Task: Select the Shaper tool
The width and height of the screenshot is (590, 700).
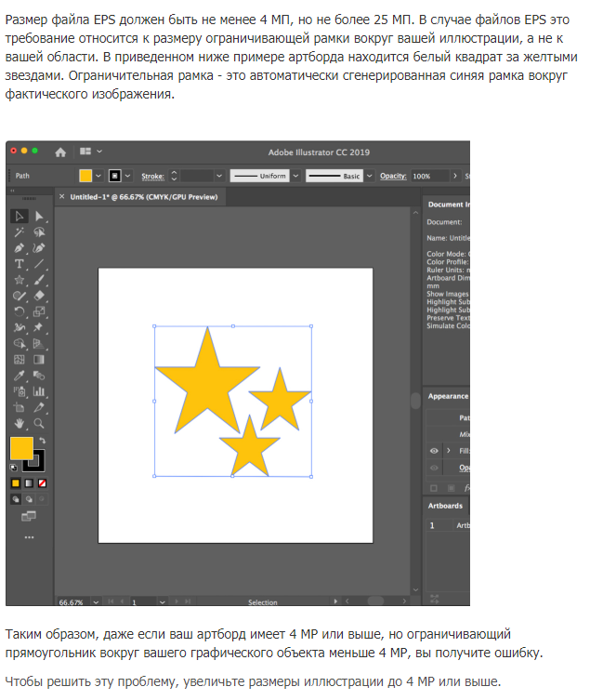Action: (x=20, y=296)
